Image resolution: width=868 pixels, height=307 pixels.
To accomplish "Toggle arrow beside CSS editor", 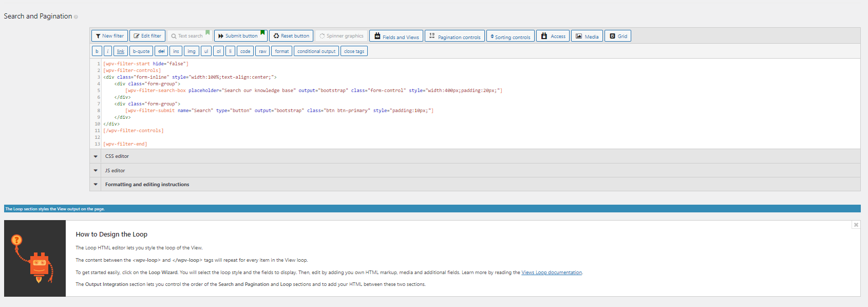I will (x=96, y=156).
